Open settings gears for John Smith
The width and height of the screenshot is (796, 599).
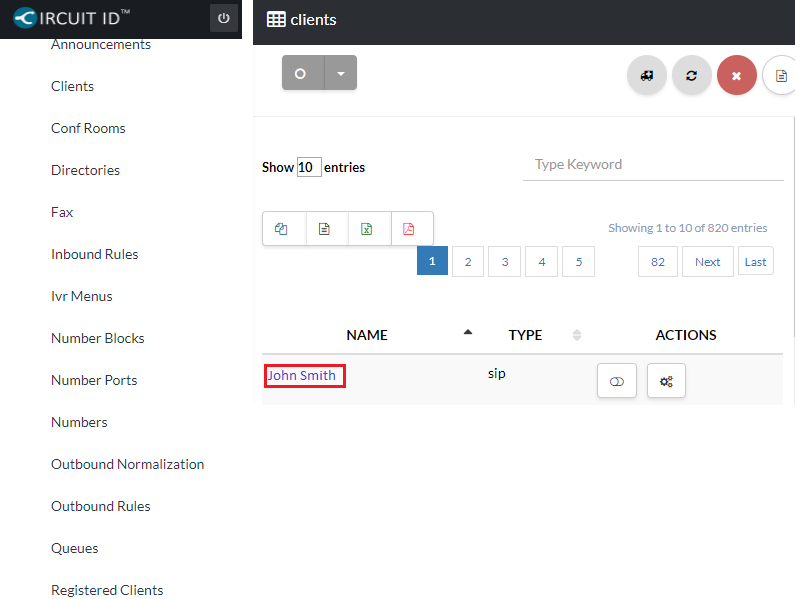(666, 381)
